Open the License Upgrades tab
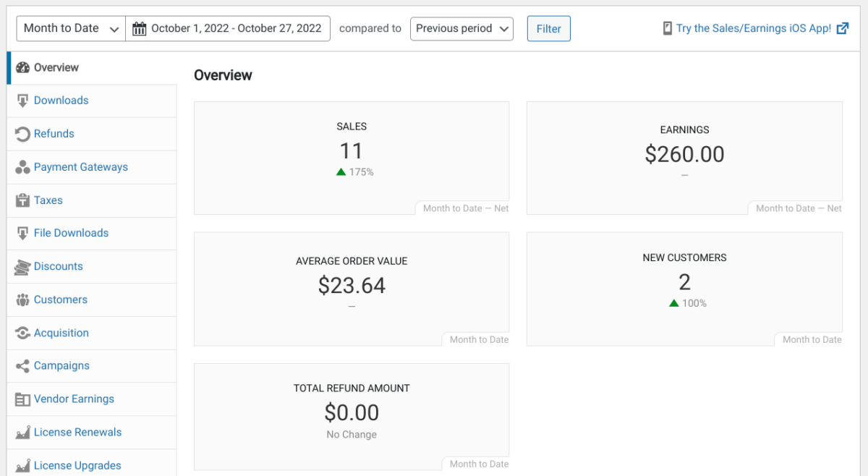The width and height of the screenshot is (868, 476). (x=77, y=465)
